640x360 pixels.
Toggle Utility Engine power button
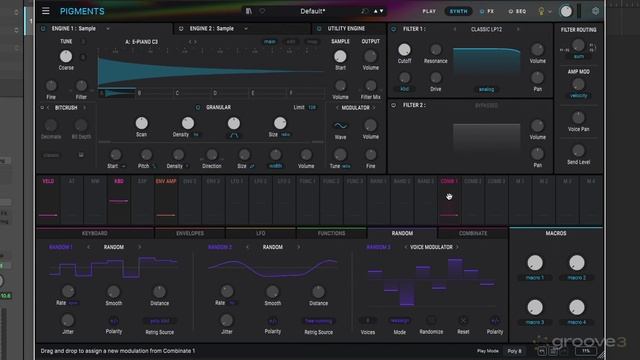pos(319,29)
